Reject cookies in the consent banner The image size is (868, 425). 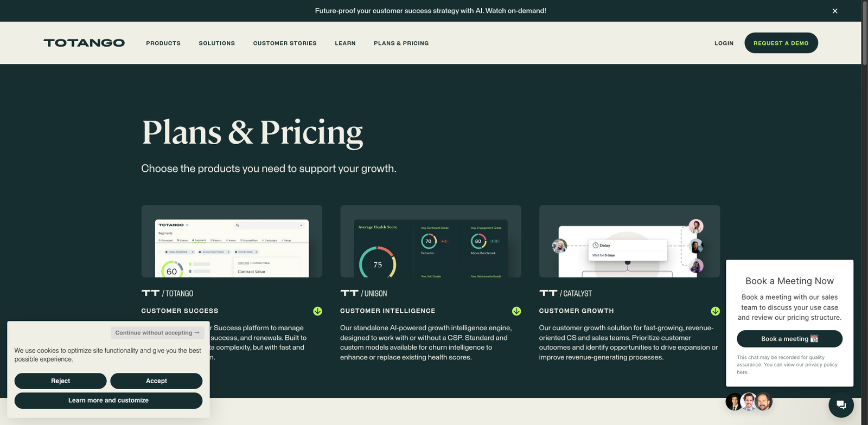60,381
